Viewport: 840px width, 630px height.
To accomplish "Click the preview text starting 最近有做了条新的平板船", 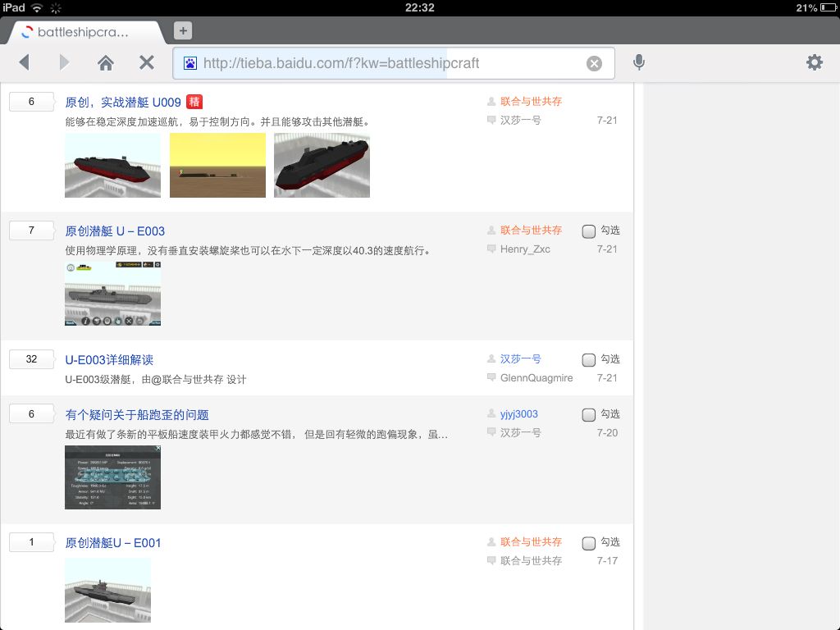I will [x=257, y=434].
